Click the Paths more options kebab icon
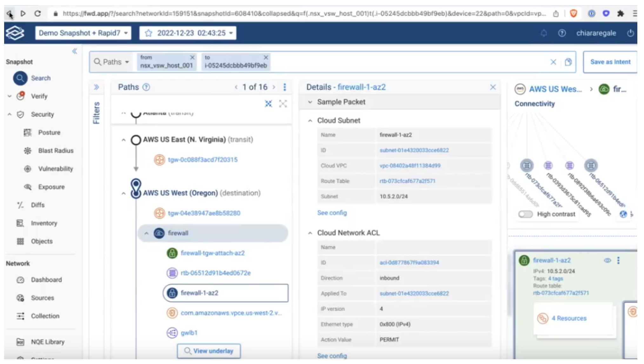Image resolution: width=644 pixels, height=364 pixels. click(x=285, y=87)
